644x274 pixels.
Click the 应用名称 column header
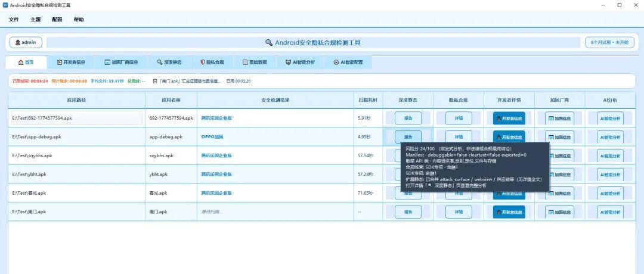tap(171, 100)
